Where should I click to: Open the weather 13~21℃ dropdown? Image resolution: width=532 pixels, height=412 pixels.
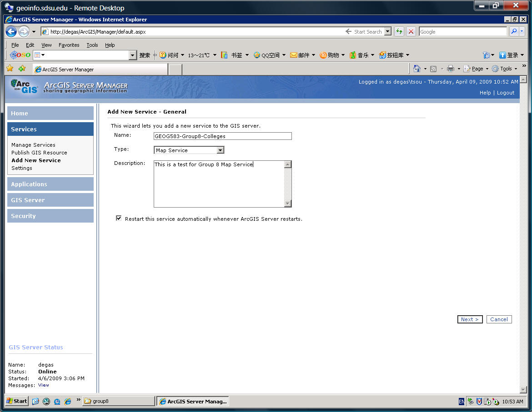(215, 55)
